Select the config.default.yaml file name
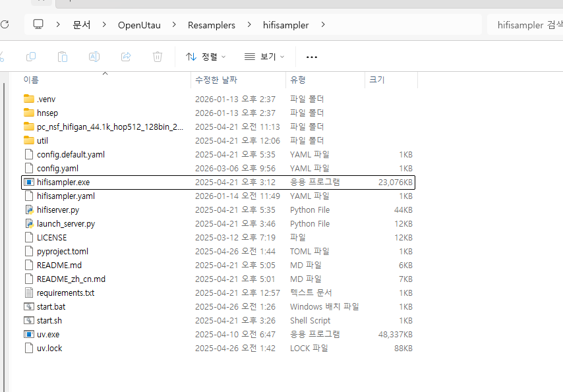Screen dimensions: 563x392 [71, 154]
